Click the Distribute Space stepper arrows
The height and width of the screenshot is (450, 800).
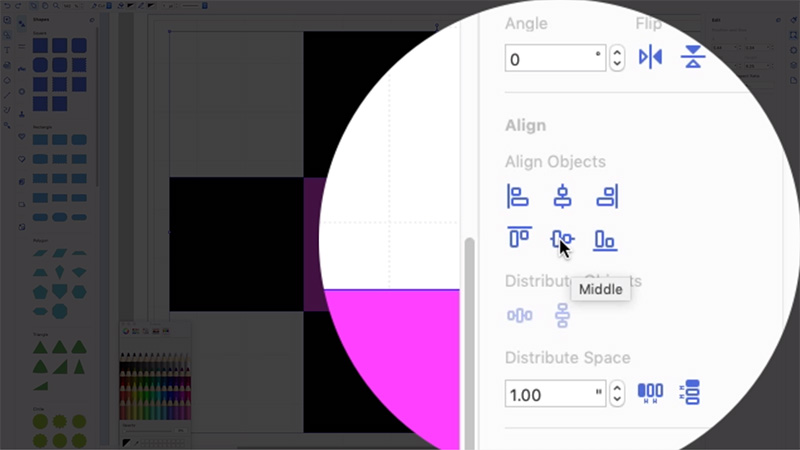(x=617, y=394)
